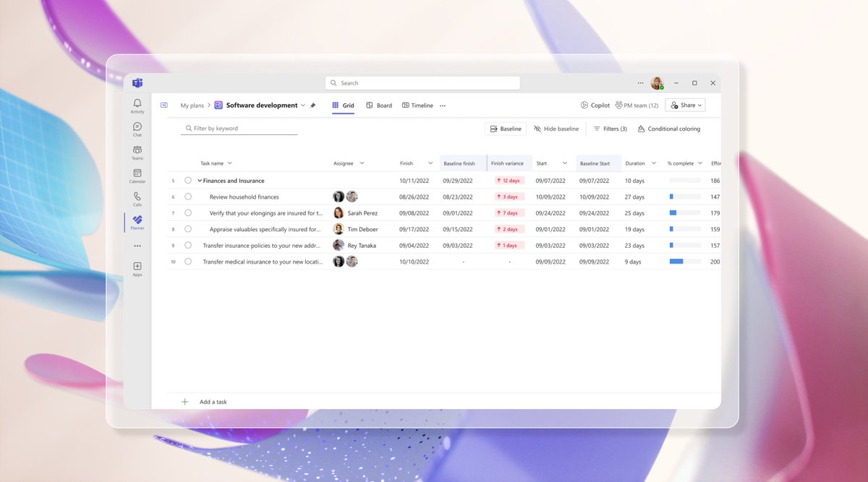
Task: Open Finish column menu
Action: [430, 163]
